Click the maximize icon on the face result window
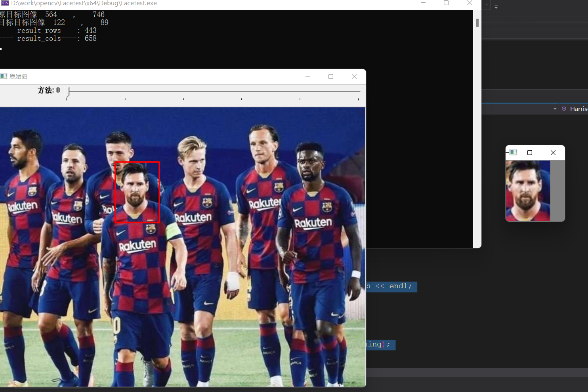 point(530,152)
